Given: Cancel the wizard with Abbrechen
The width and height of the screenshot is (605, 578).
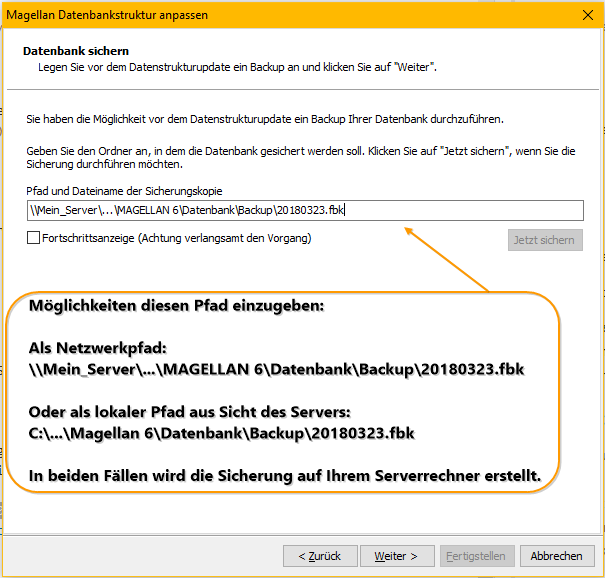Looking at the screenshot, I should (557, 556).
